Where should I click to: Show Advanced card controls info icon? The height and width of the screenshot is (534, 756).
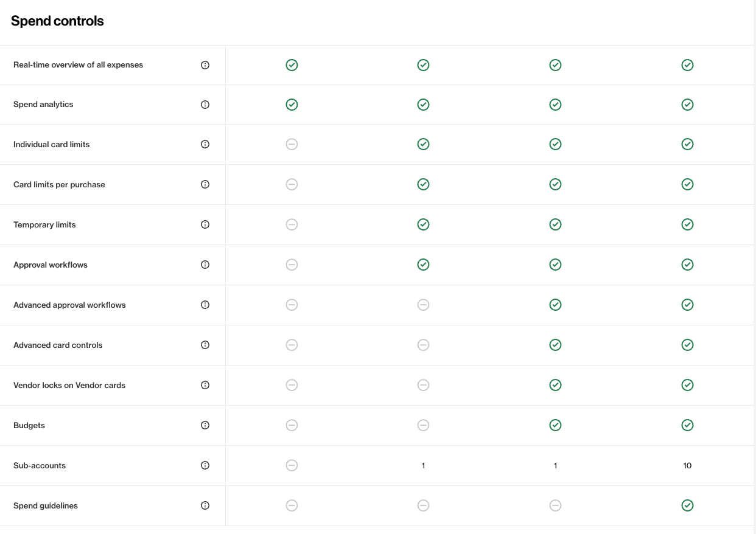click(205, 345)
